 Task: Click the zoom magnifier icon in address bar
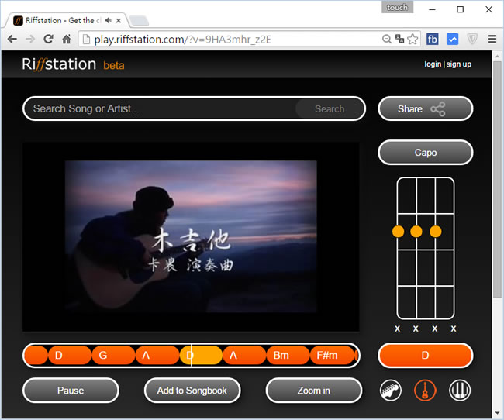pyautogui.click(x=387, y=40)
